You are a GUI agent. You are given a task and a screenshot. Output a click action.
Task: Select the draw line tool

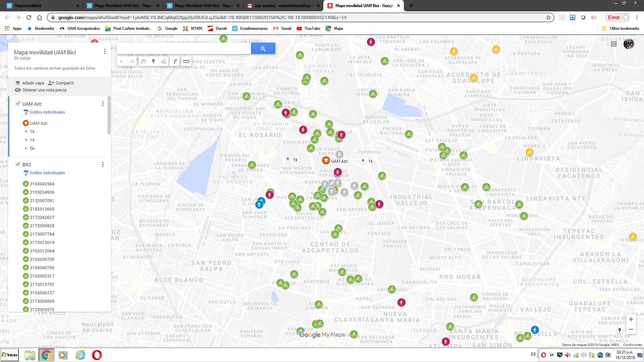[x=164, y=61]
